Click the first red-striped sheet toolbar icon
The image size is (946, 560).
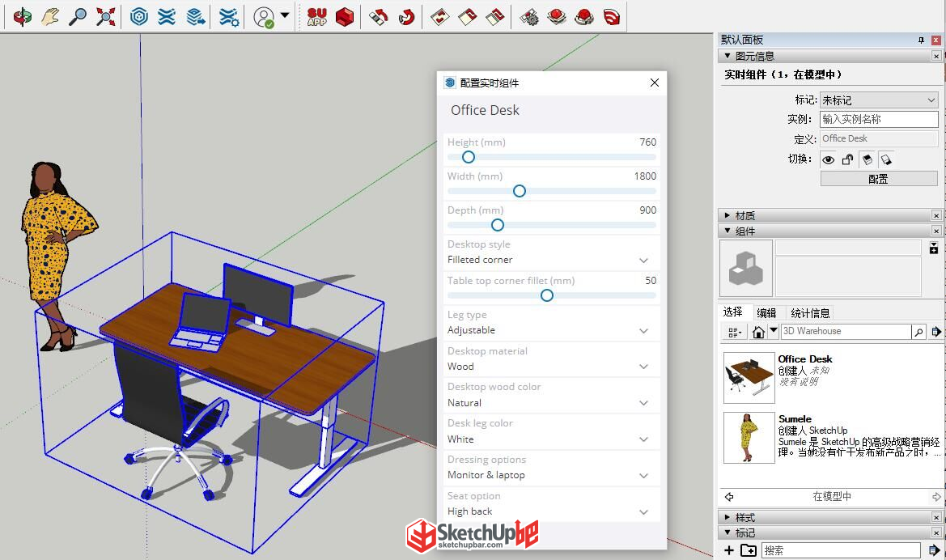[439, 16]
